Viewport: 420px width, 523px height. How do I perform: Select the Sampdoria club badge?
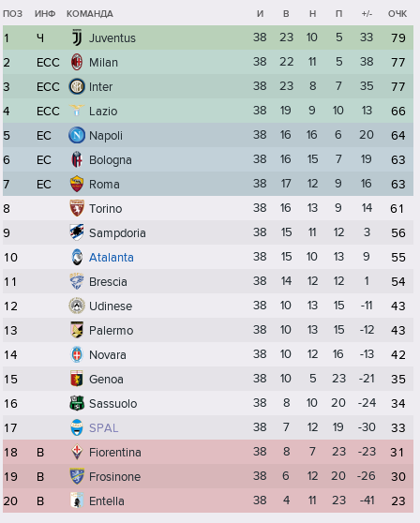coord(77,232)
